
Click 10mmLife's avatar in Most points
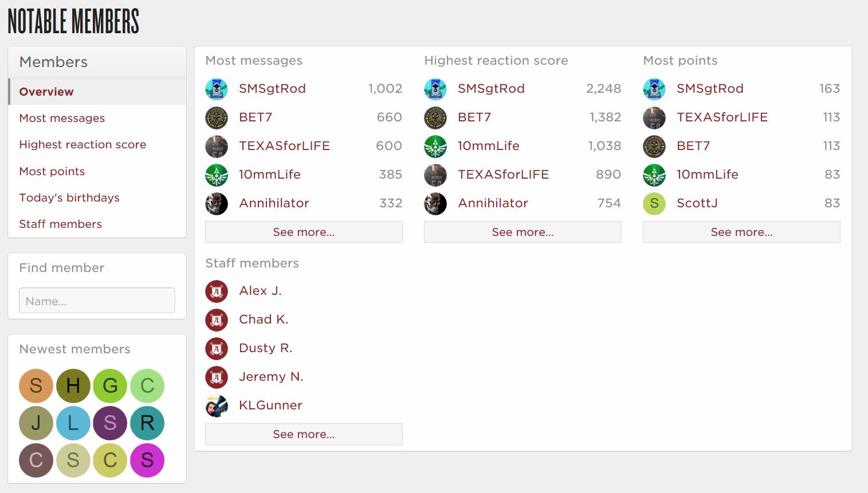(x=654, y=175)
